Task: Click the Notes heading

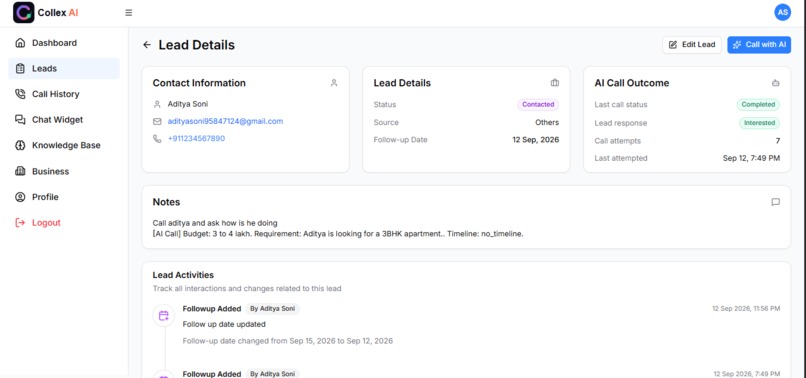Action: tap(167, 202)
